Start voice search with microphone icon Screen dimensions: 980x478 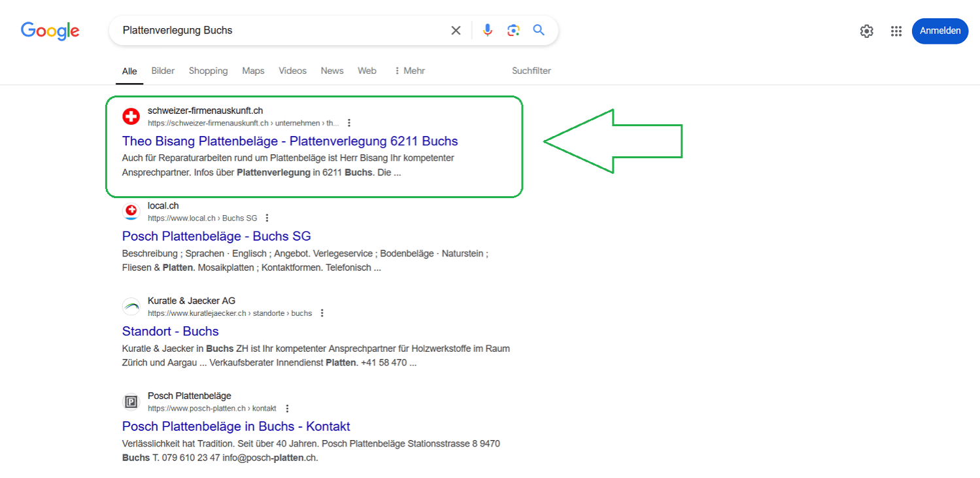(x=487, y=30)
